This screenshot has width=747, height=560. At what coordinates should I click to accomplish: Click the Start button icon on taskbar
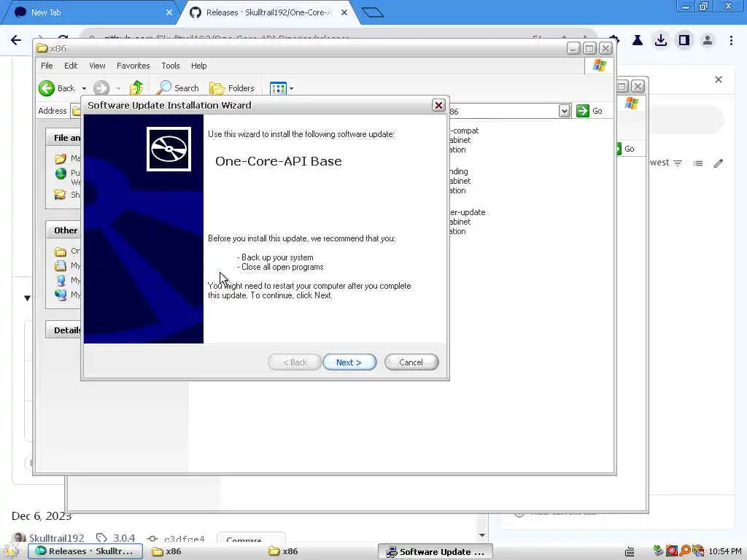tap(10, 551)
